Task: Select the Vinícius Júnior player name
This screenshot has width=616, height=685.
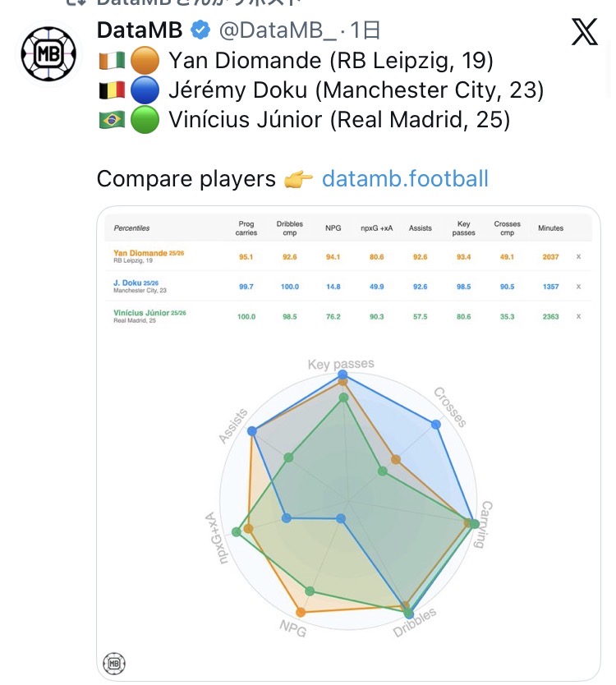Action: (x=146, y=312)
